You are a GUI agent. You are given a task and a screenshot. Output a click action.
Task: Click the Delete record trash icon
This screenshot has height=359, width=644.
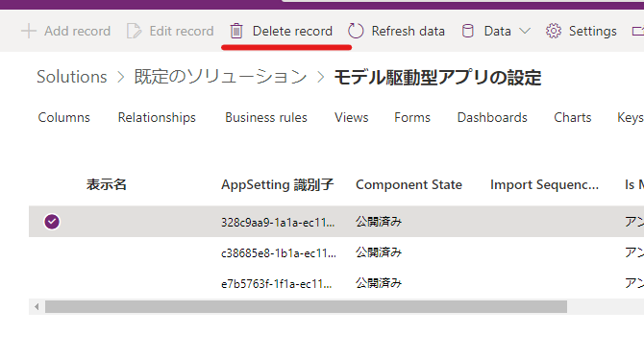point(236,31)
